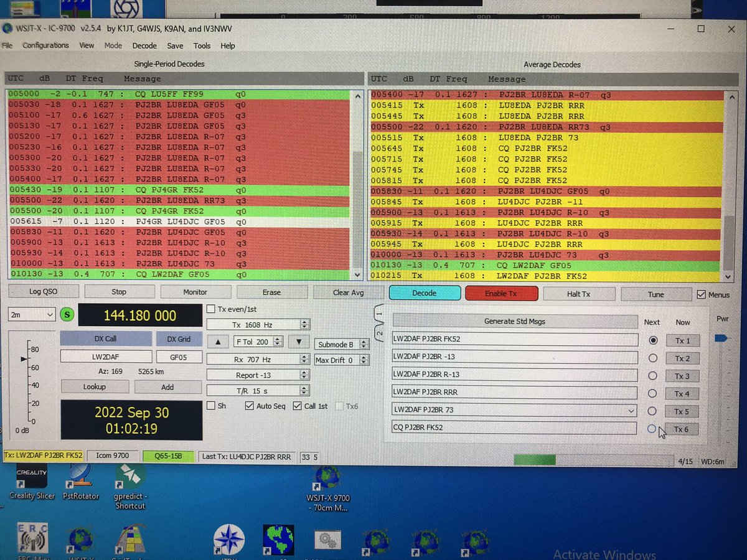Select decode row CQ LU5FF FF99

tap(178, 95)
